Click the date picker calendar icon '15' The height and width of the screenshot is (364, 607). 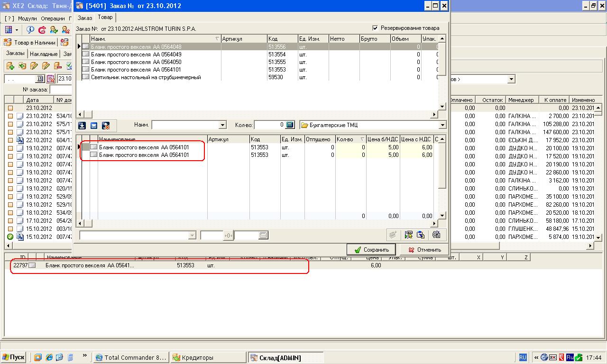(x=40, y=79)
